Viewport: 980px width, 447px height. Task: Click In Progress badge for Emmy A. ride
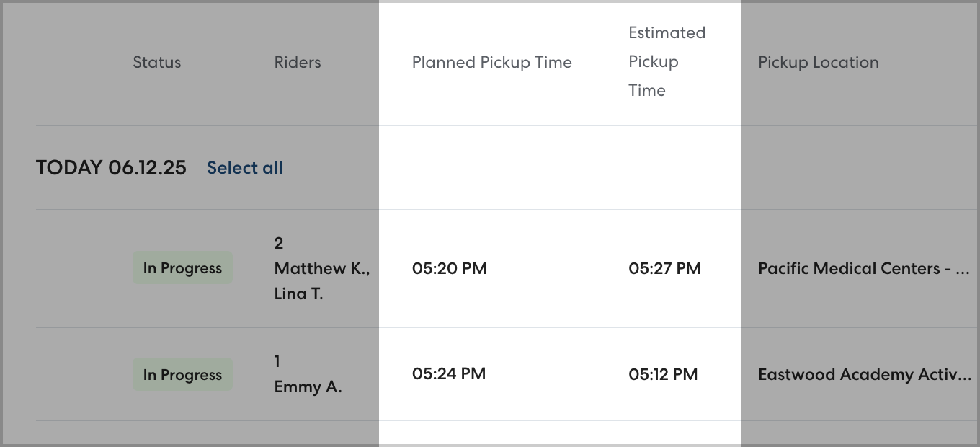(x=182, y=375)
